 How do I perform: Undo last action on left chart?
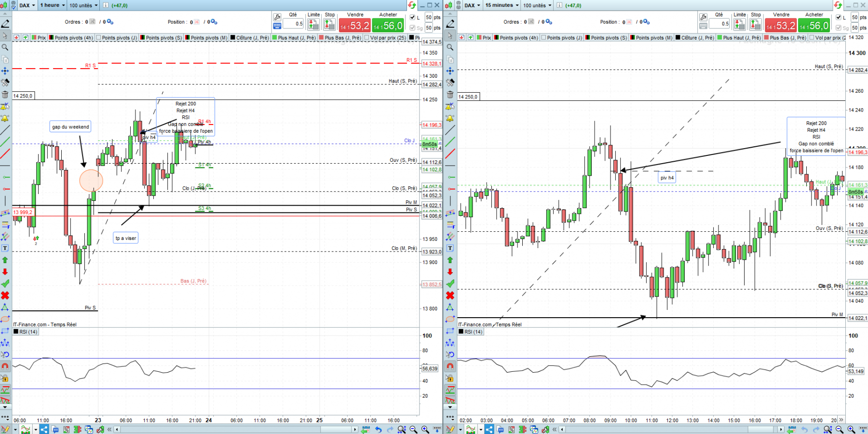point(379,429)
